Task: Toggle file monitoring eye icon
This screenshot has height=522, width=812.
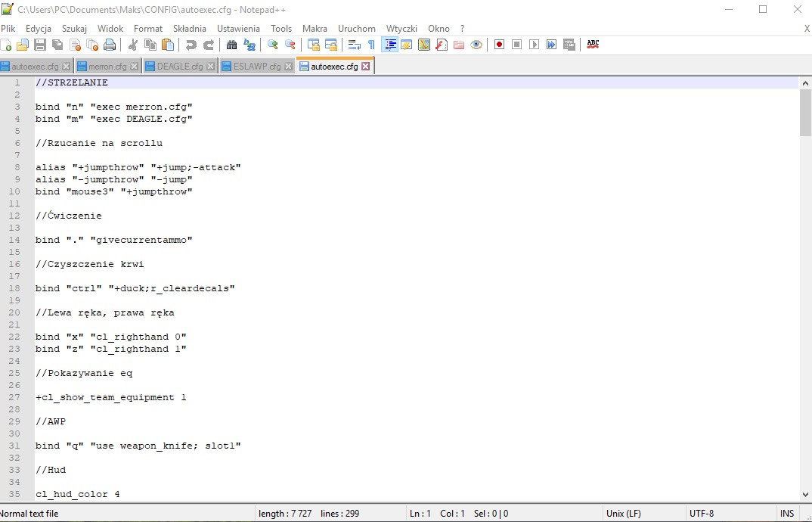Action: coord(476,45)
